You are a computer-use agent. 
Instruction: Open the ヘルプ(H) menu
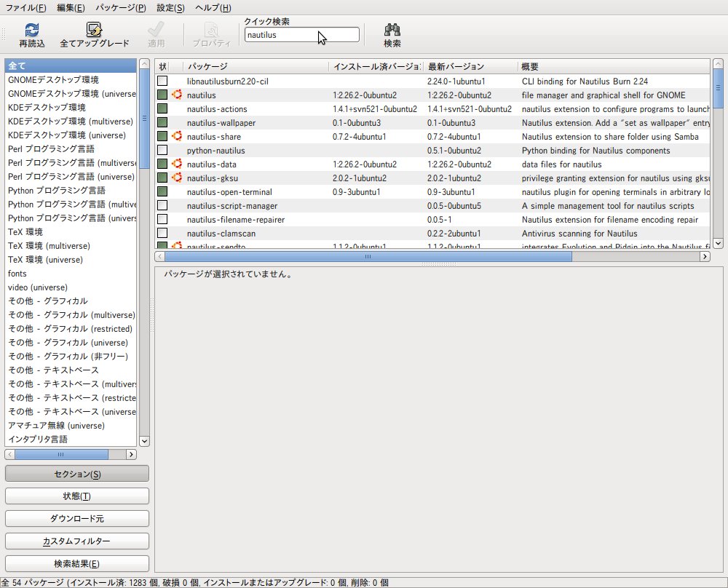click(x=213, y=8)
